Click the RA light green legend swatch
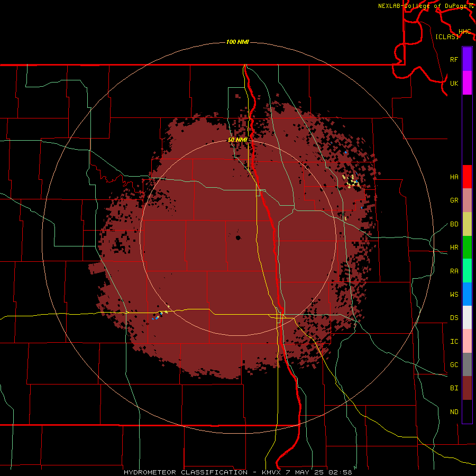Viewport: 476px width, 476px height. click(x=467, y=271)
